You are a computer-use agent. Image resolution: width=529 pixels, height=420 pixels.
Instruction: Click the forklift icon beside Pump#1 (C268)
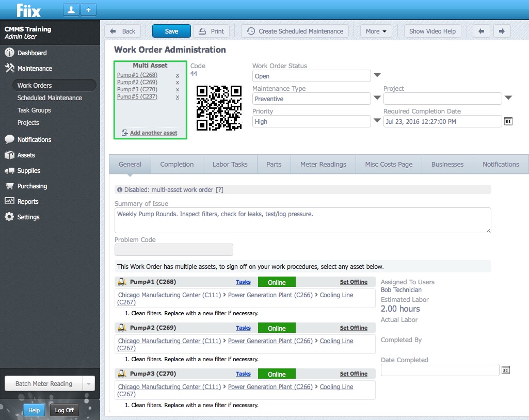(x=122, y=282)
